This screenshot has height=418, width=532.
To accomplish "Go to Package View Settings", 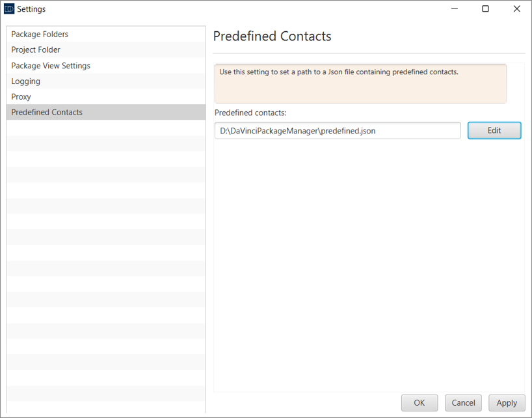I will (106, 66).
